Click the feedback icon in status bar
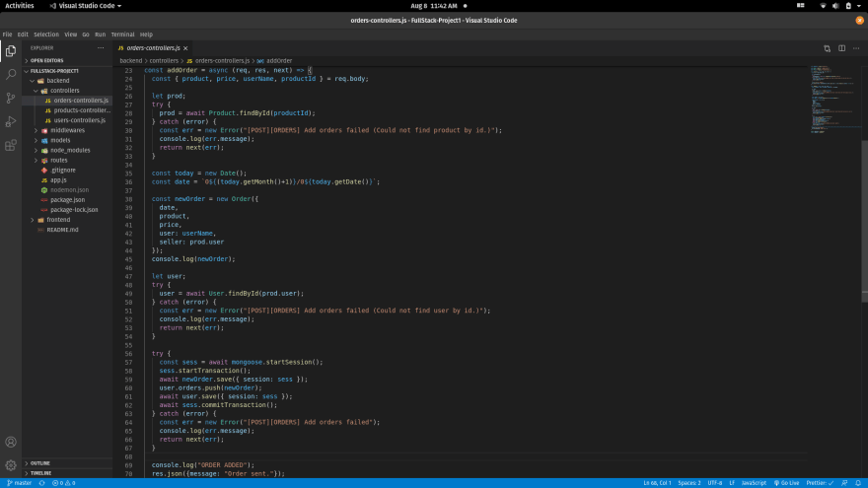 (x=844, y=483)
